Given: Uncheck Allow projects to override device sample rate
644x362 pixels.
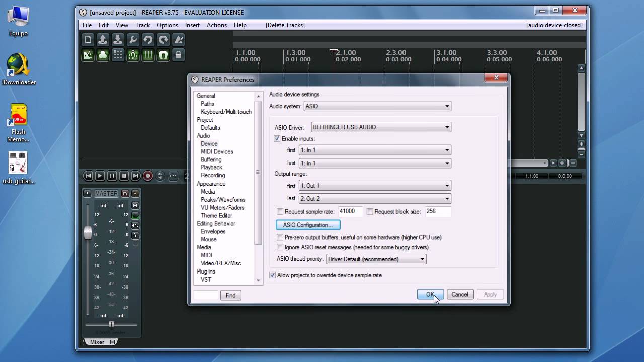Looking at the screenshot, I should click(x=273, y=275).
